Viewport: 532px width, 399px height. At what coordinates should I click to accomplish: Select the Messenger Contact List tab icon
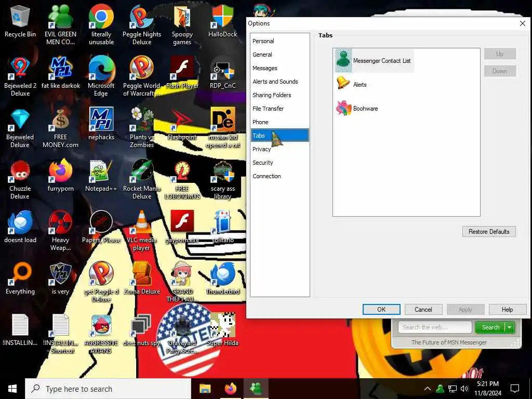pyautogui.click(x=343, y=60)
